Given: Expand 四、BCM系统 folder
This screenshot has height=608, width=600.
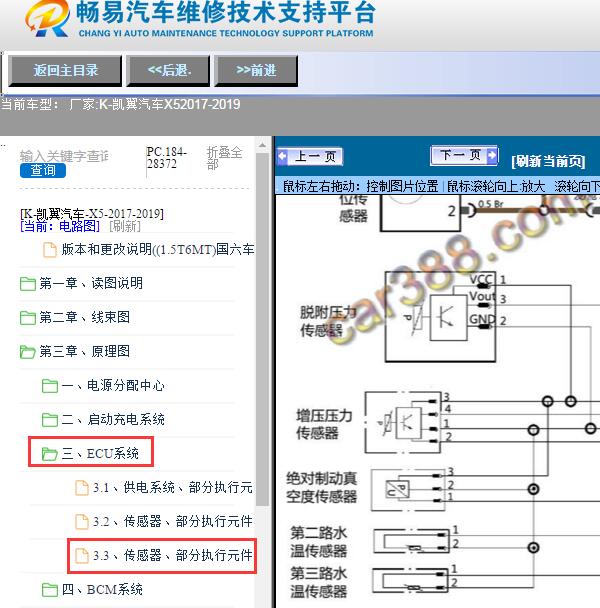Looking at the screenshot, I should click(102, 590).
